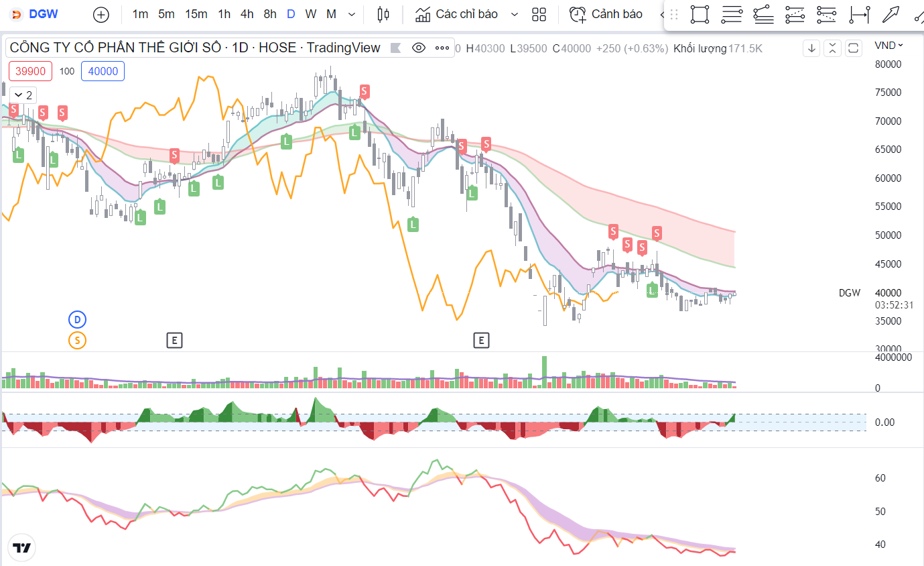Expand the dropdown arrow beside Các chỉ báo
924x566 pixels.
515,14
